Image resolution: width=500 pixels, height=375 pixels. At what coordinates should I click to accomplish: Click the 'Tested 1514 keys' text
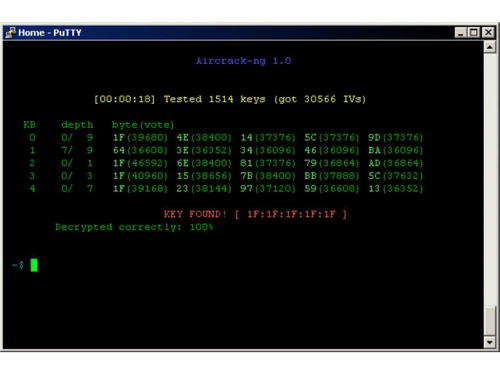215,99
